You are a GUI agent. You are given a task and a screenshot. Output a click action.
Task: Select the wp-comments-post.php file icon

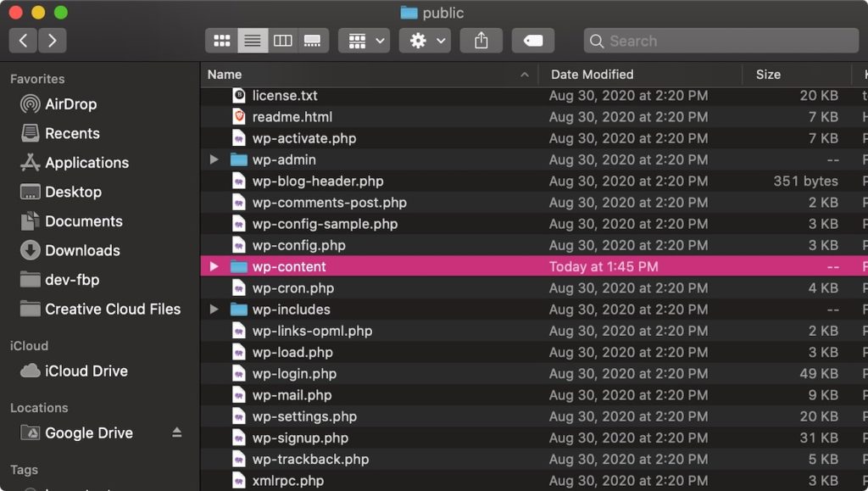(238, 203)
